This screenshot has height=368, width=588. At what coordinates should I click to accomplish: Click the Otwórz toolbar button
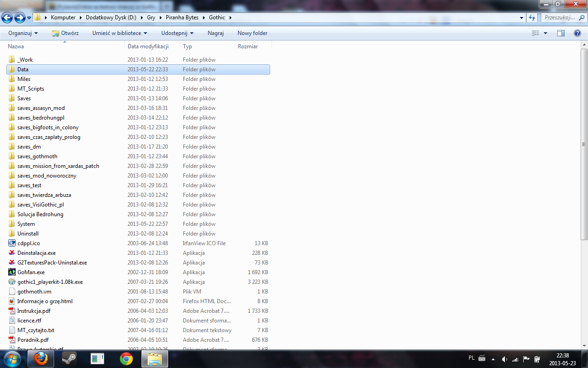coord(65,33)
